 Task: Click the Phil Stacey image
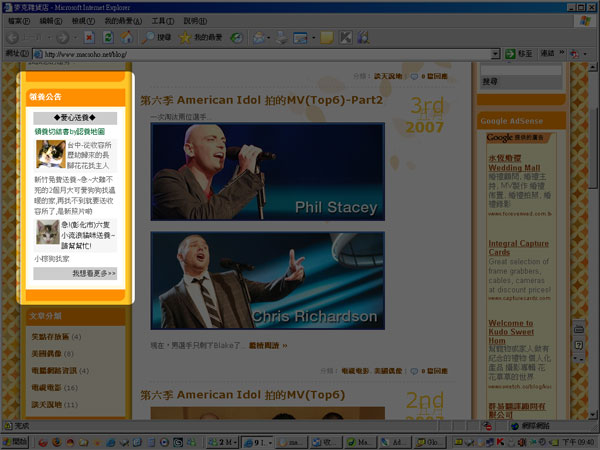pyautogui.click(x=267, y=172)
